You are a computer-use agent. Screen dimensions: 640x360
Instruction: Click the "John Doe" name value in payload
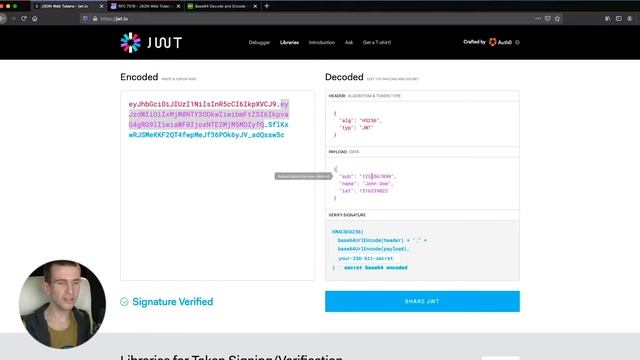377,184
